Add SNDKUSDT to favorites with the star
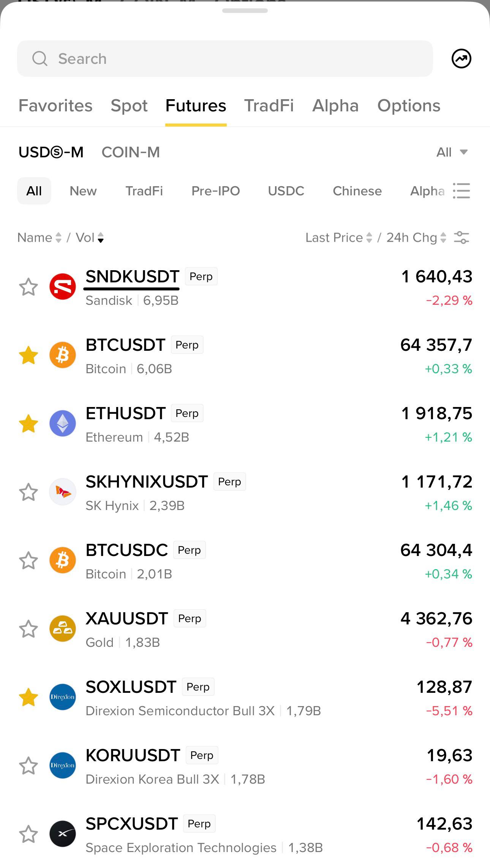The height and width of the screenshot is (868, 490). [28, 287]
